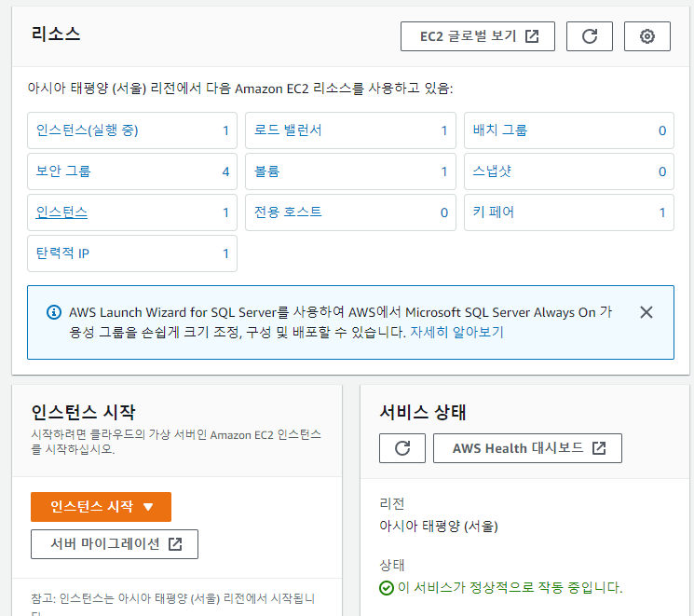Open 탄력적 IP resource link
This screenshot has width=694, height=616.
pos(62,253)
